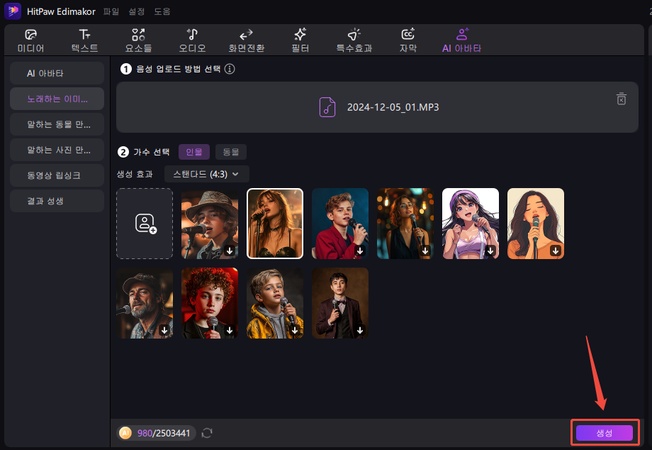The height and width of the screenshot is (450, 652).
Task: Select 동영상 립싱크 in the sidebar
Action: (57, 175)
